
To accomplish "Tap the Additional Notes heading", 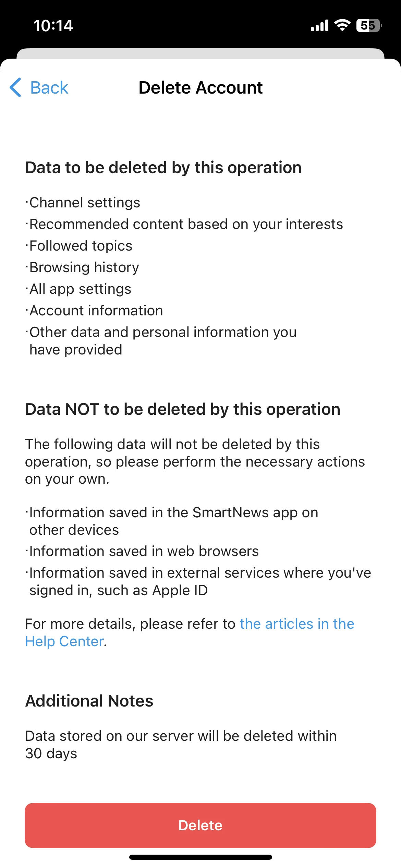I will pos(89,701).
